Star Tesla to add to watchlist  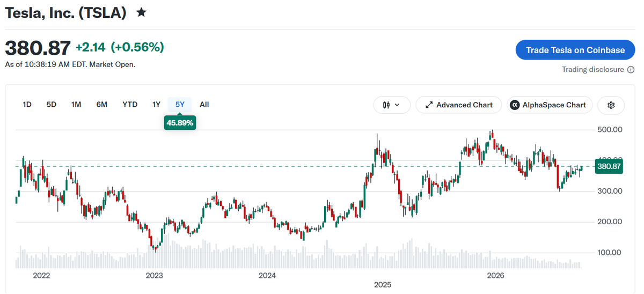[141, 12]
